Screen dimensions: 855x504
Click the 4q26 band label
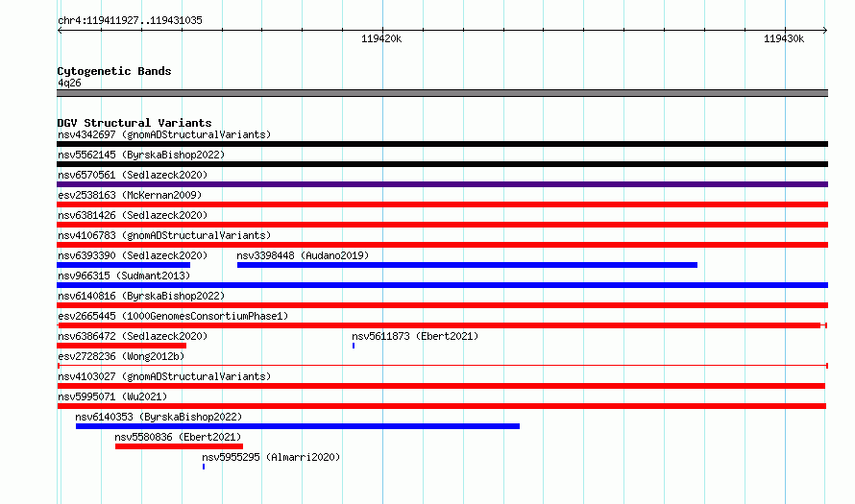click(x=69, y=83)
